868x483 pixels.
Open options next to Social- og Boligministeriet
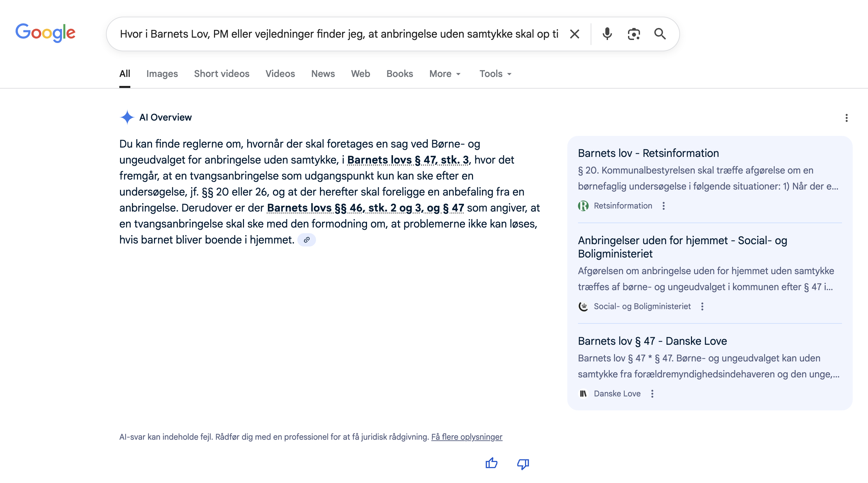point(702,306)
